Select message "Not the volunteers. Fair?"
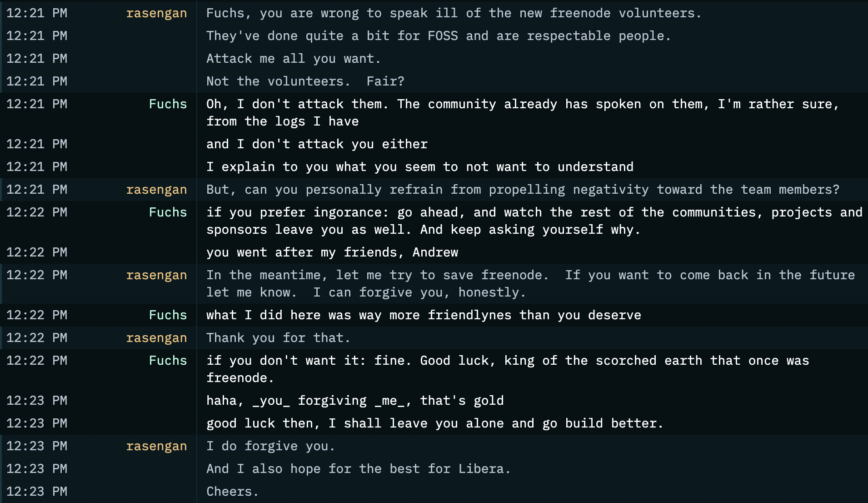868x503 pixels. [x=305, y=81]
